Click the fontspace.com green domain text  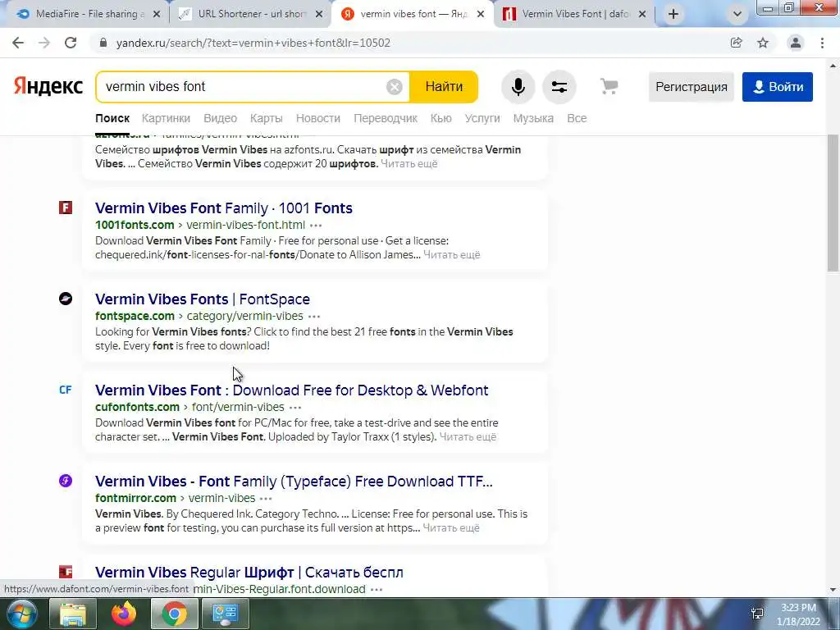(x=135, y=316)
